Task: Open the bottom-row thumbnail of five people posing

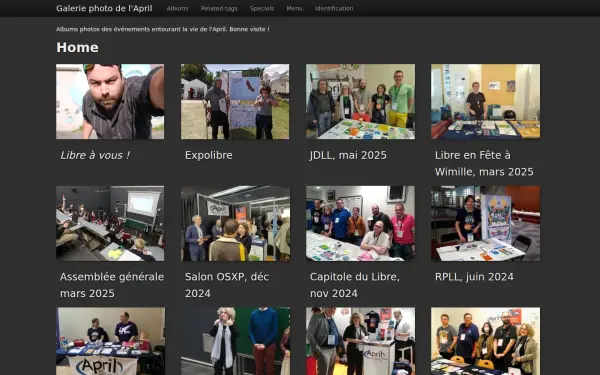Action: [486, 341]
